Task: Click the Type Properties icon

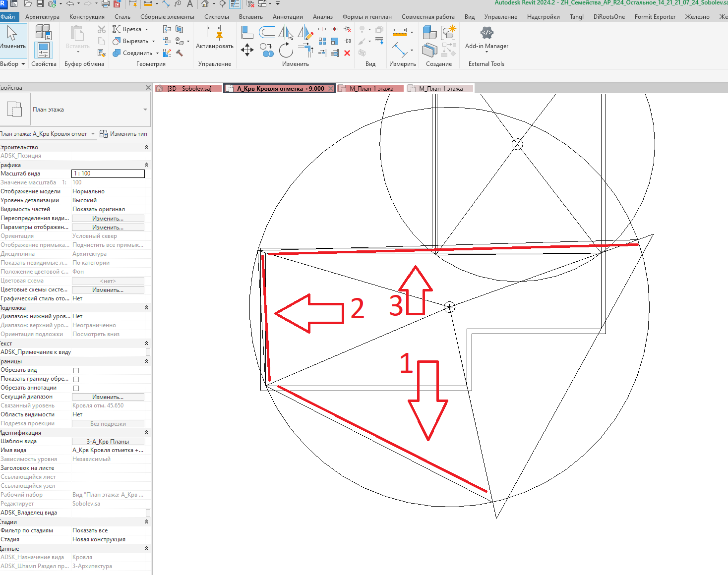Action: (x=43, y=33)
